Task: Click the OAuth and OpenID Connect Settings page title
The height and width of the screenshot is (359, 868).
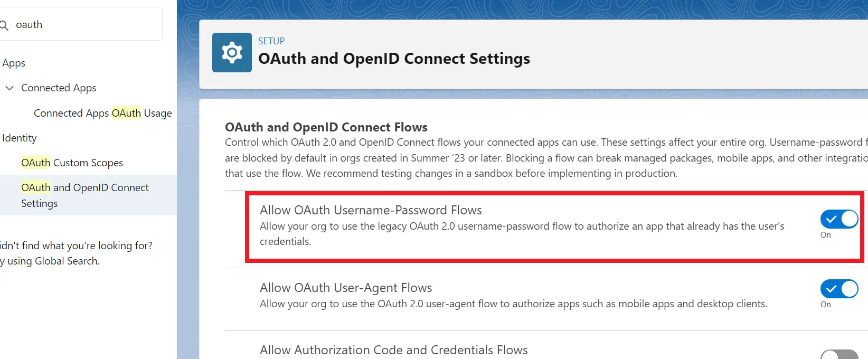Action: click(394, 59)
